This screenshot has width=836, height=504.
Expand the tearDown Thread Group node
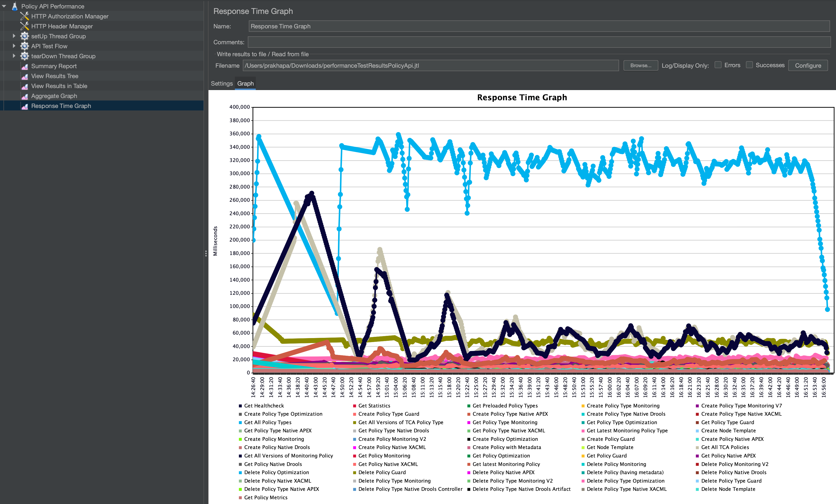click(x=14, y=56)
